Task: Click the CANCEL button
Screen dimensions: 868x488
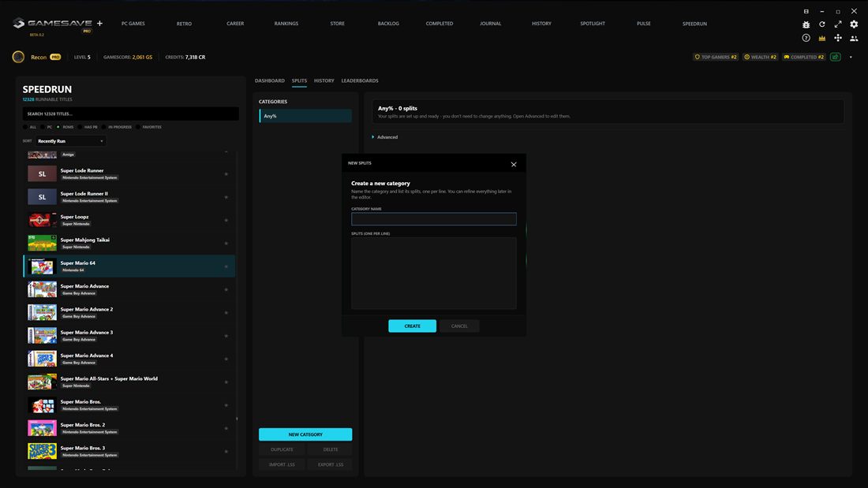Action: pyautogui.click(x=459, y=326)
